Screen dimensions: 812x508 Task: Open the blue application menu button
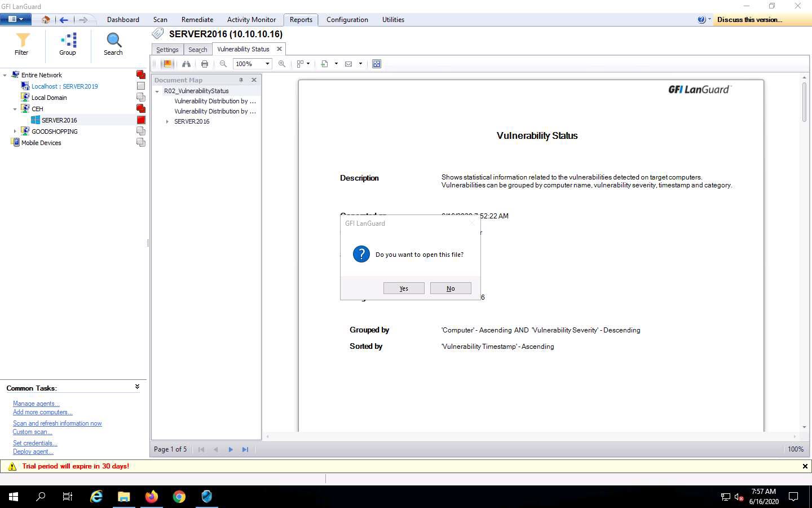click(15, 19)
